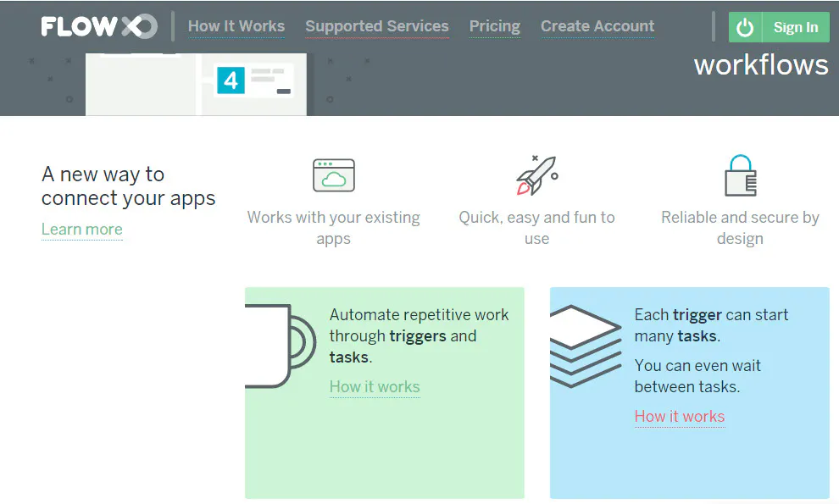
Task: Click How it works in green card
Action: tap(375, 387)
